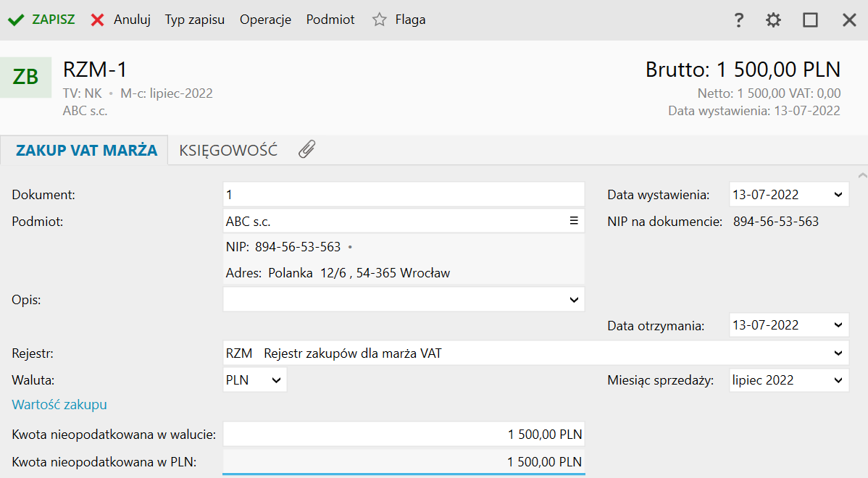Click the green ZAPISZ checkmark icon
Viewport: 868px width, 478px height.
(x=16, y=20)
